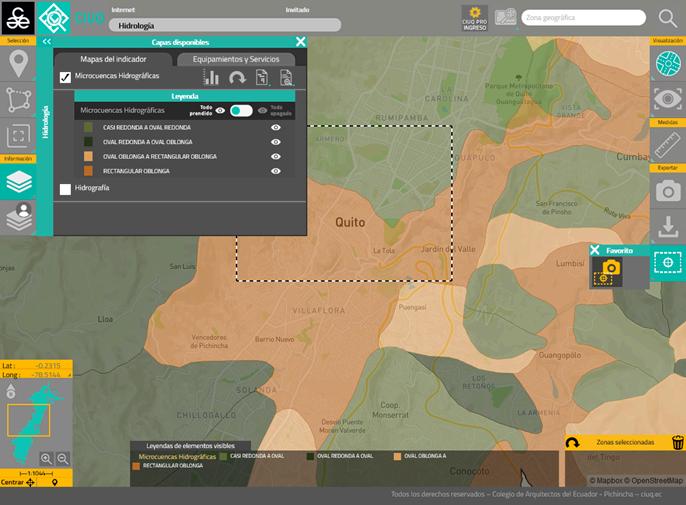The image size is (686, 505).
Task: Hide OVAL OBLONGA A RECTANGULAR OBLONGA category
Action: click(276, 156)
